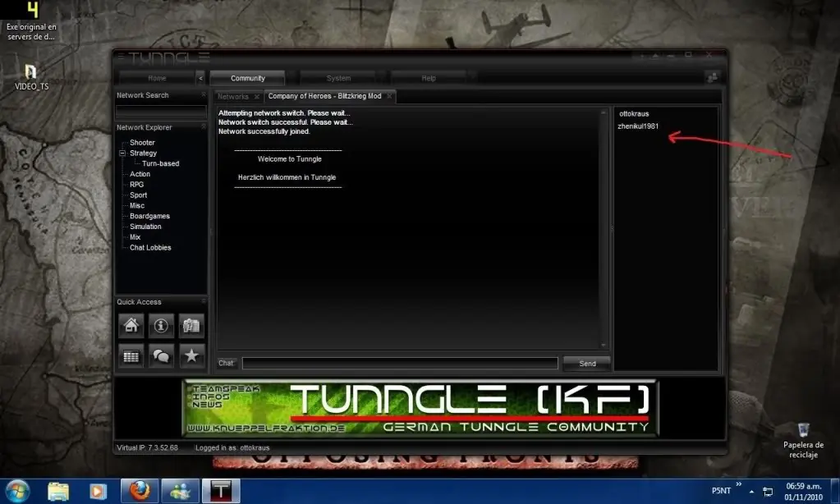Click the Tunngle taskbar icon

click(221, 491)
